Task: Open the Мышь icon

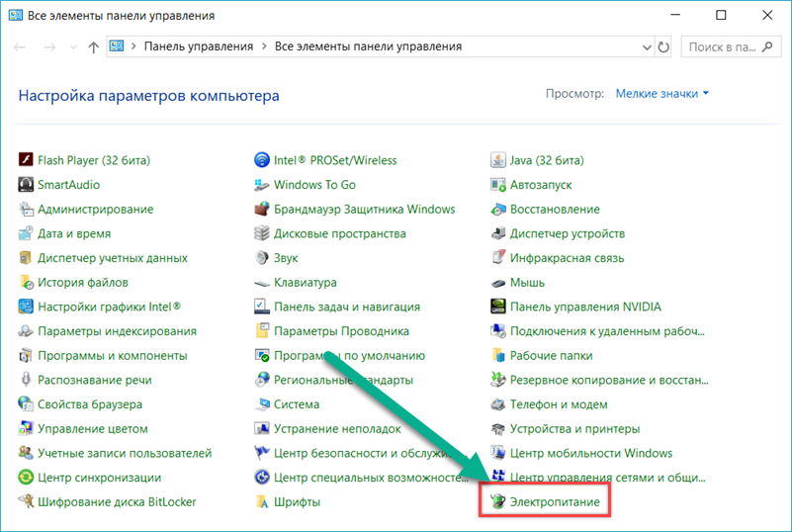Action: point(498,282)
